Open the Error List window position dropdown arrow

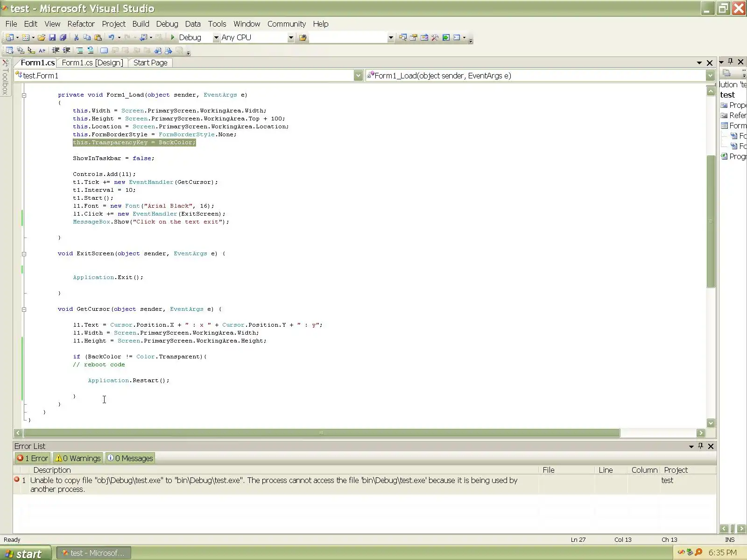pos(691,447)
